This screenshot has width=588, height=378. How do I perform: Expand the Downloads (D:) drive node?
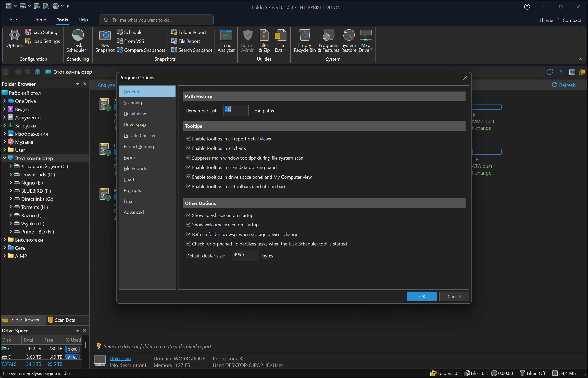[x=10, y=174]
